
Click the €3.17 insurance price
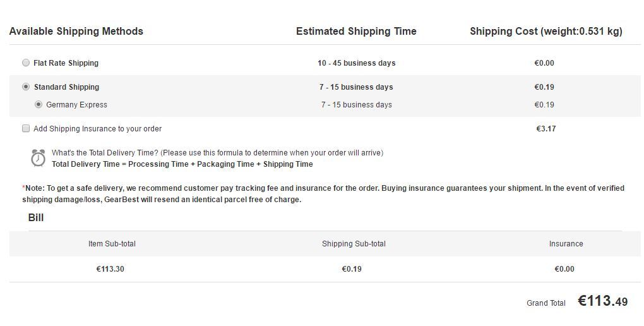546,129
